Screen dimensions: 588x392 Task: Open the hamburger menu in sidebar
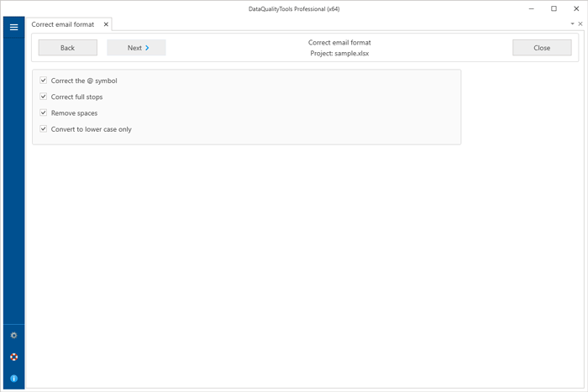14,28
